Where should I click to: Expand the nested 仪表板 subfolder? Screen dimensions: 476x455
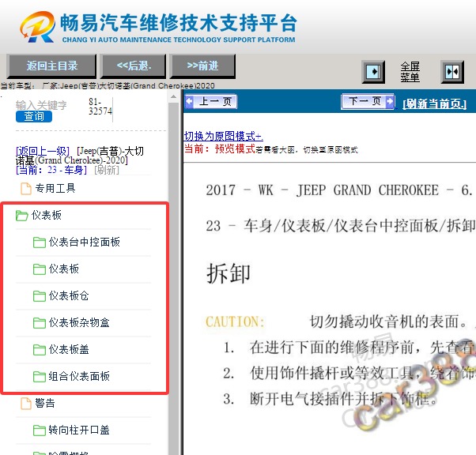tap(64, 269)
